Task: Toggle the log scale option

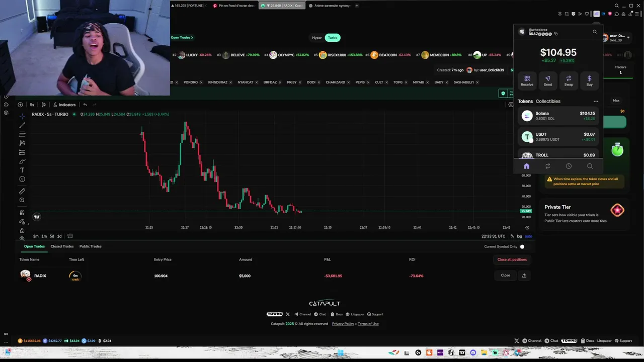Action: tap(519, 236)
